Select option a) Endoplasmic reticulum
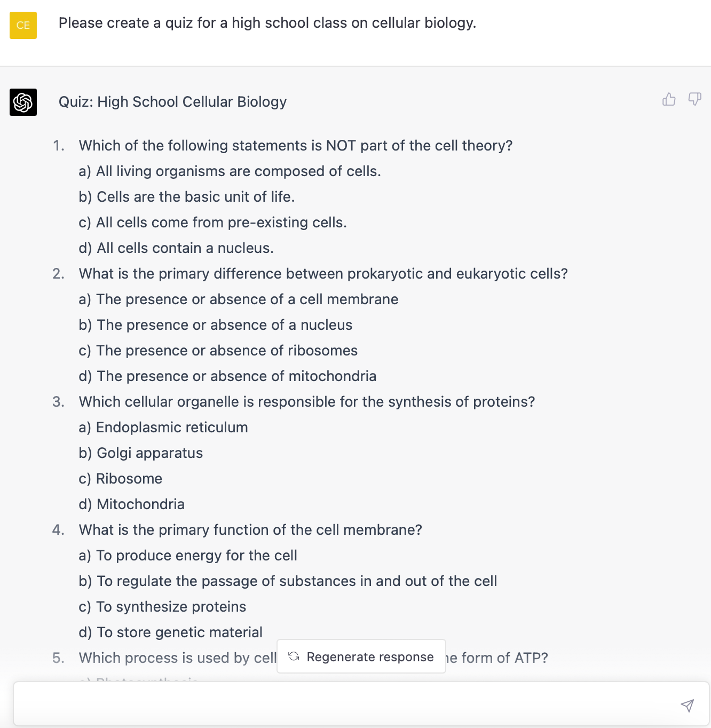Screen dimensions: 711x728 [x=163, y=427]
